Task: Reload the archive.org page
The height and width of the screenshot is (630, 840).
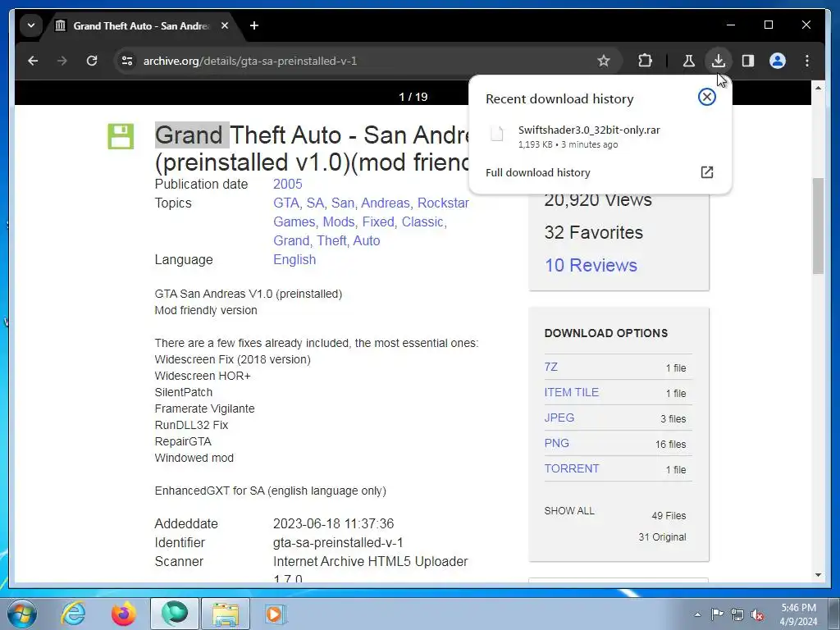Action: point(92,61)
